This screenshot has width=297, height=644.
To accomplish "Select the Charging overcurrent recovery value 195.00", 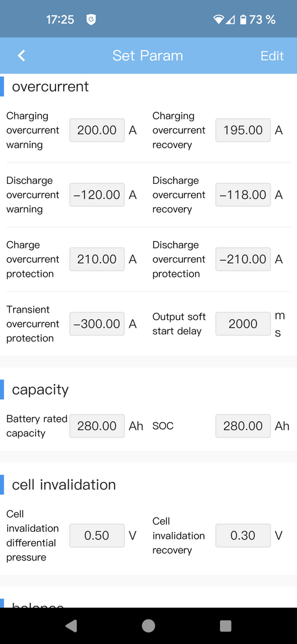I will [x=243, y=130].
